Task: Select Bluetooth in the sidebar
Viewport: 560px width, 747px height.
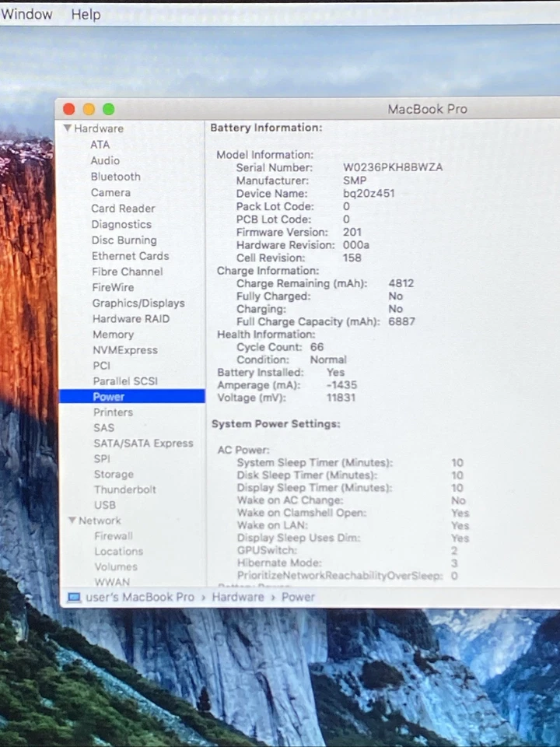Action: click(x=116, y=177)
